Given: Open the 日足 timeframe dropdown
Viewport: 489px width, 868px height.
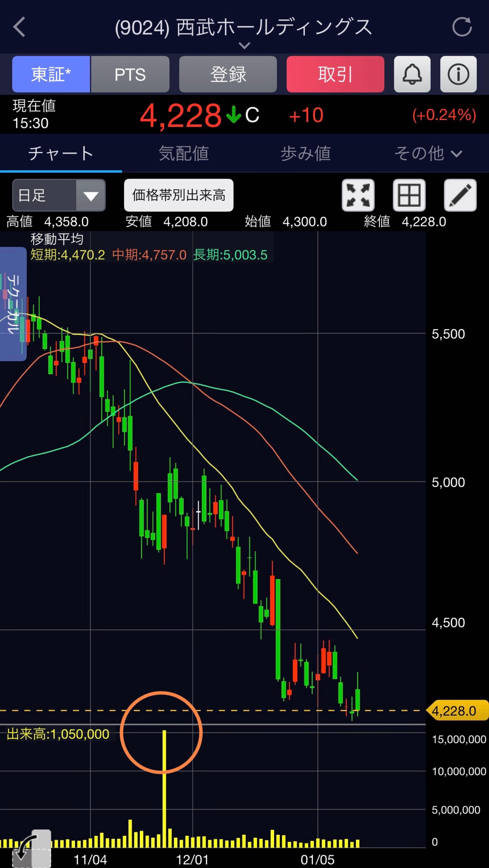Looking at the screenshot, I should tap(59, 195).
